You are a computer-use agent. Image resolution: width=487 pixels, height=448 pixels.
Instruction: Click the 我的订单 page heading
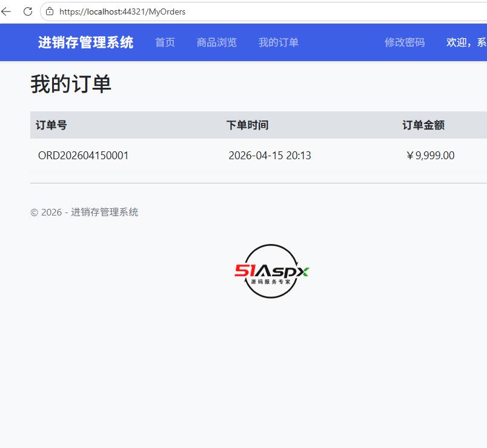tap(71, 84)
